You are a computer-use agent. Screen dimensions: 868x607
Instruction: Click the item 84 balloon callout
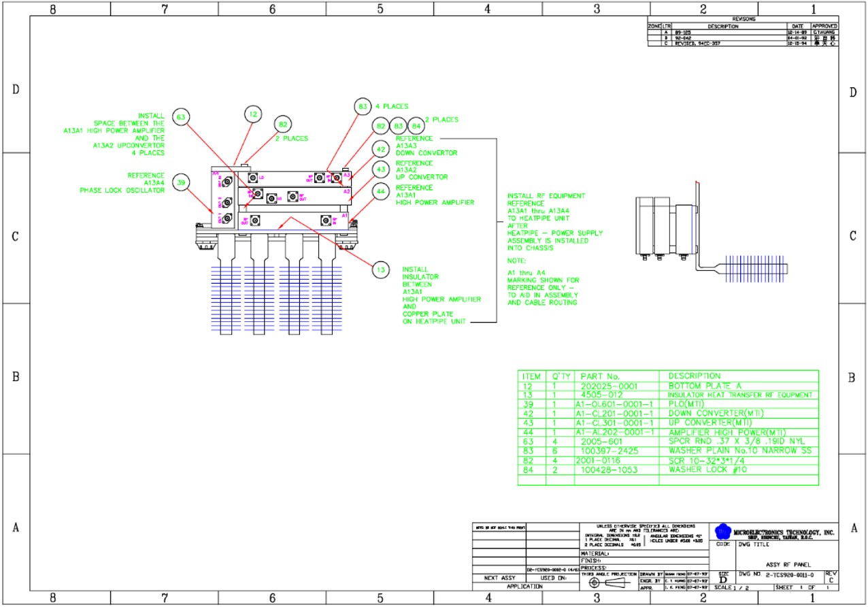tap(416, 127)
